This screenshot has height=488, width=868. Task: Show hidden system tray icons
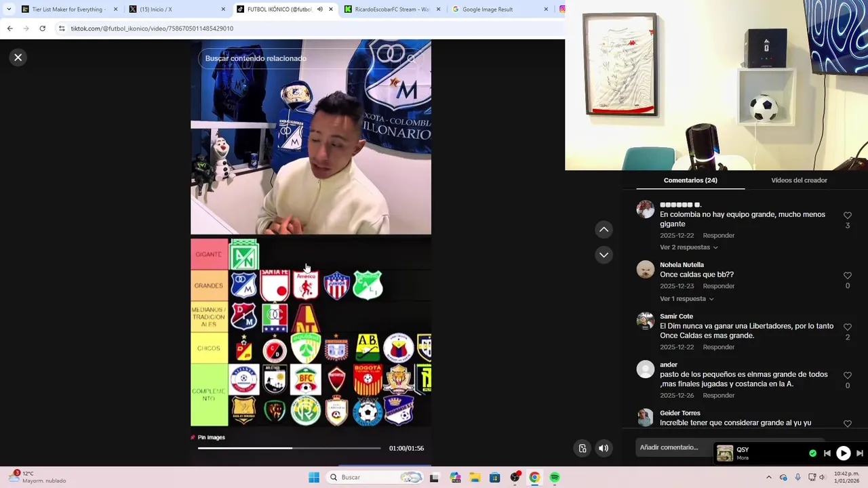point(768,478)
